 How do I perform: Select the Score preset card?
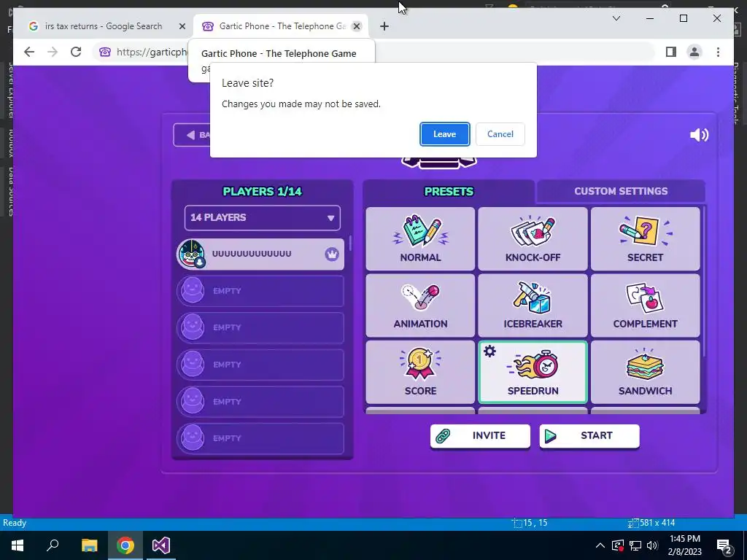tap(420, 373)
